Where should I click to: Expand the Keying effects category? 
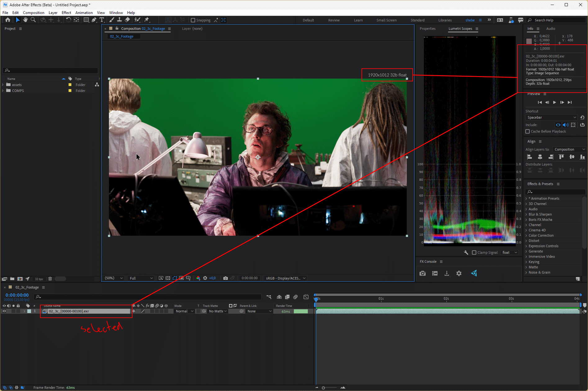coord(526,262)
